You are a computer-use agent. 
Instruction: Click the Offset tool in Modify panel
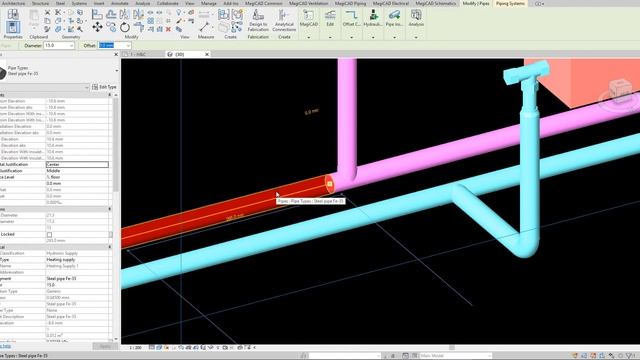tap(111, 15)
